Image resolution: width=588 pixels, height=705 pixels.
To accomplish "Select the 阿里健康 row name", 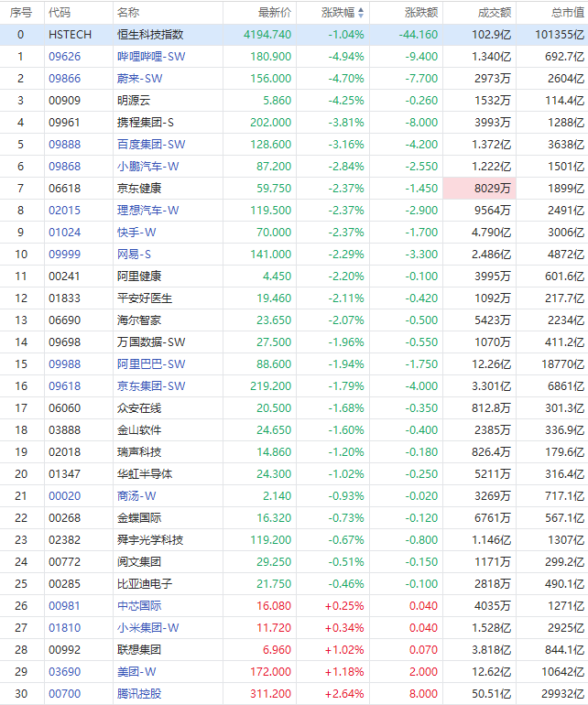I will tap(139, 277).
